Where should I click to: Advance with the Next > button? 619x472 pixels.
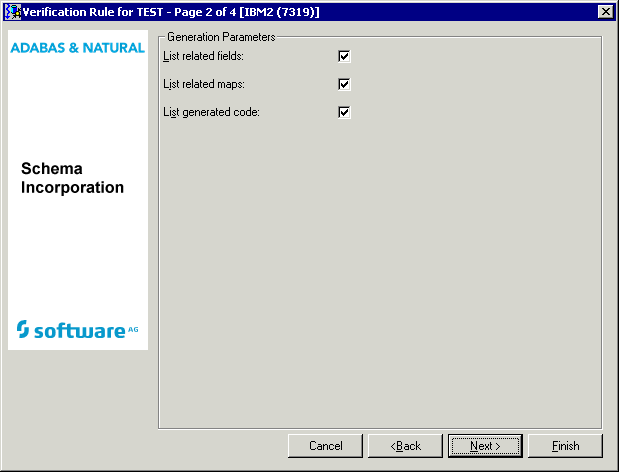pos(485,445)
